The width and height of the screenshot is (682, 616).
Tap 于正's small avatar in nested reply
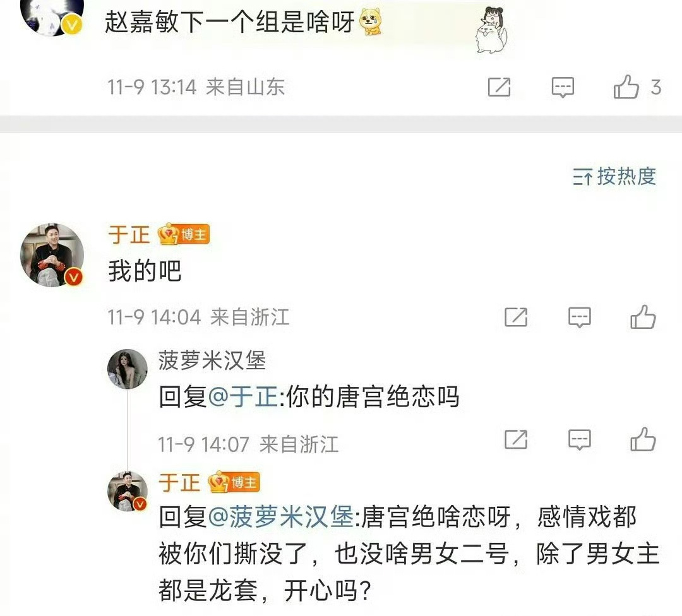128,491
